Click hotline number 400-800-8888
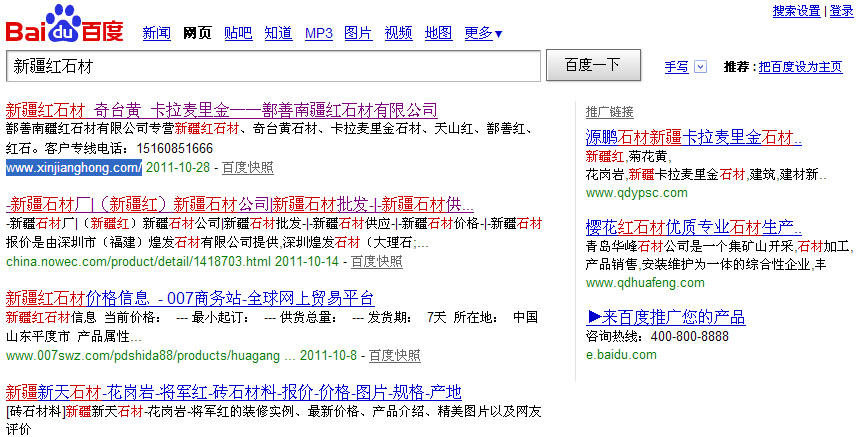858x437 pixels. pyautogui.click(x=690, y=336)
